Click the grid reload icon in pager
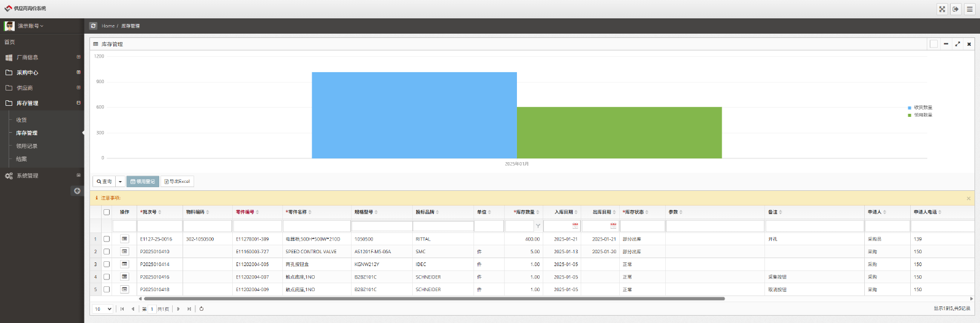 coord(202,309)
